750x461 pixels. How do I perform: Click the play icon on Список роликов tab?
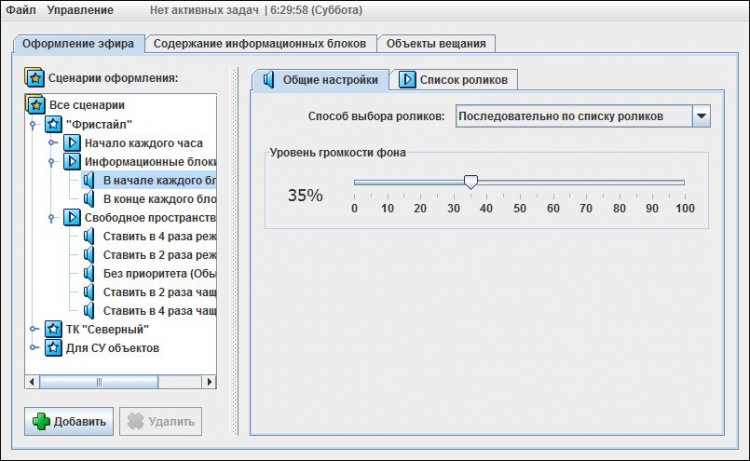tap(407, 79)
